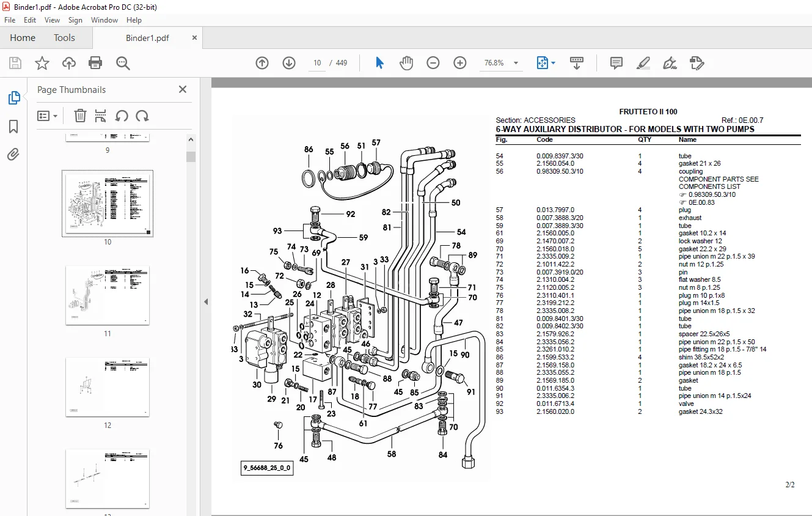The height and width of the screenshot is (516, 812).
Task: Delete the selected page thumbnail
Action: (x=80, y=116)
